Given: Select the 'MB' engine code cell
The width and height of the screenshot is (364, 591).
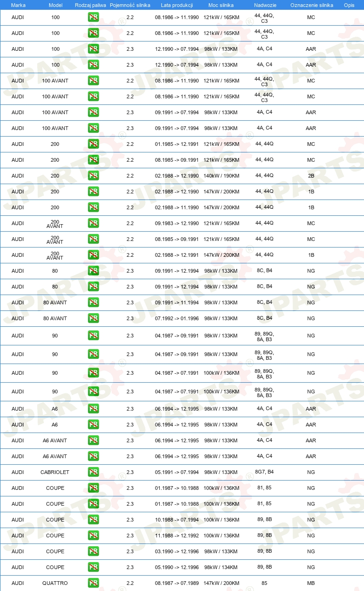Looking at the screenshot, I should pos(311,583).
